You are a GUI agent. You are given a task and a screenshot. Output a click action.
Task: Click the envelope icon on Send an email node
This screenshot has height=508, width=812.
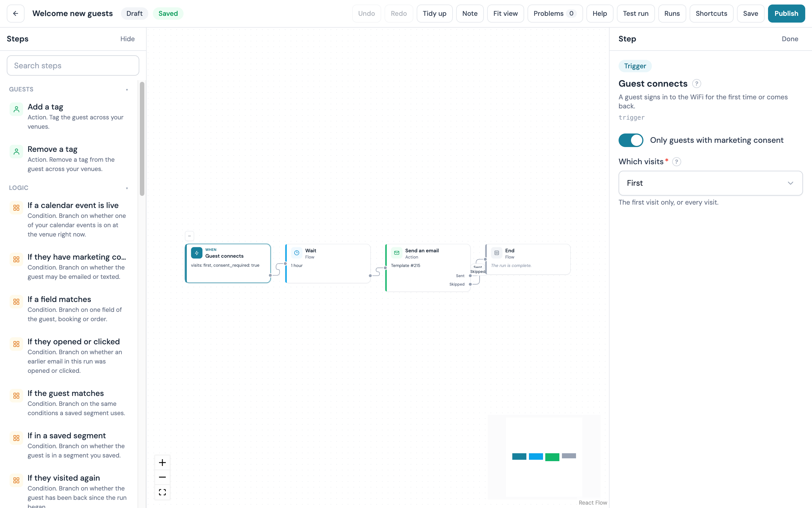[397, 253]
